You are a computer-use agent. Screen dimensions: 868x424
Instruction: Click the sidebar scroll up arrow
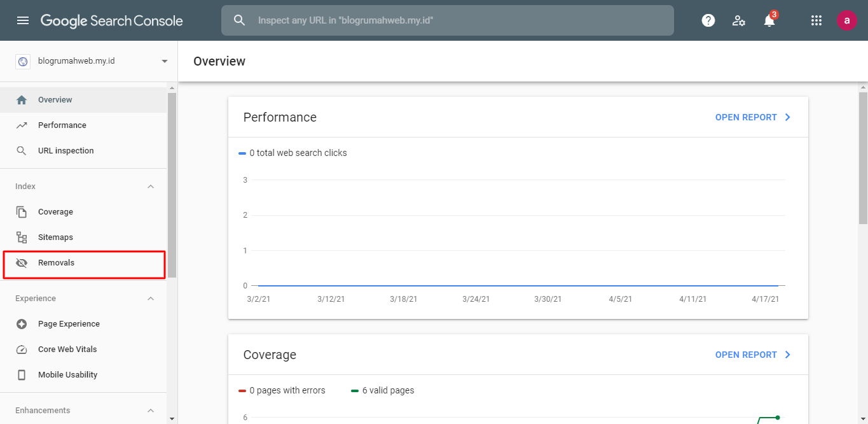coord(172,87)
